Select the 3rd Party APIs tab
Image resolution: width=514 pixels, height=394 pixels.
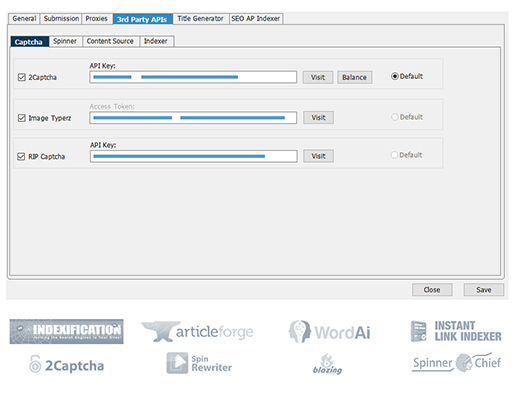click(x=142, y=19)
